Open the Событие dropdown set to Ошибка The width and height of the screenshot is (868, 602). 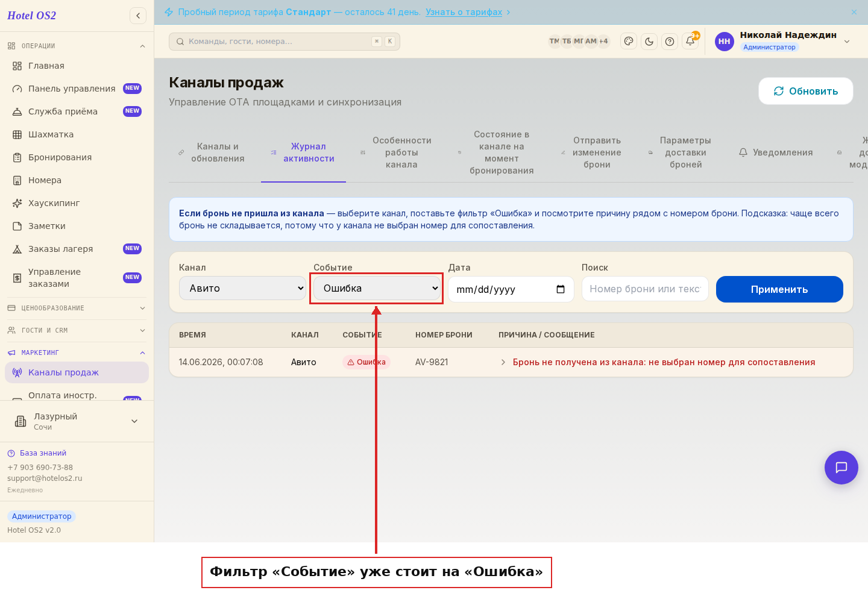point(377,288)
